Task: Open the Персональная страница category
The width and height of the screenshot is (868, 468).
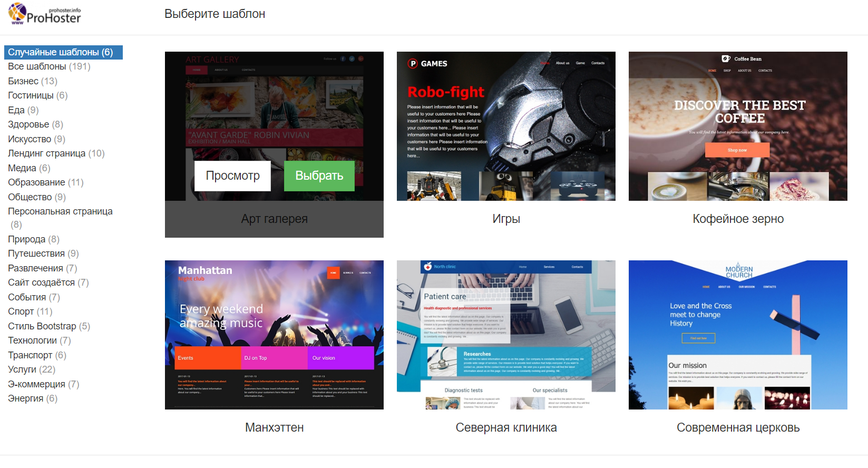Action: point(60,211)
